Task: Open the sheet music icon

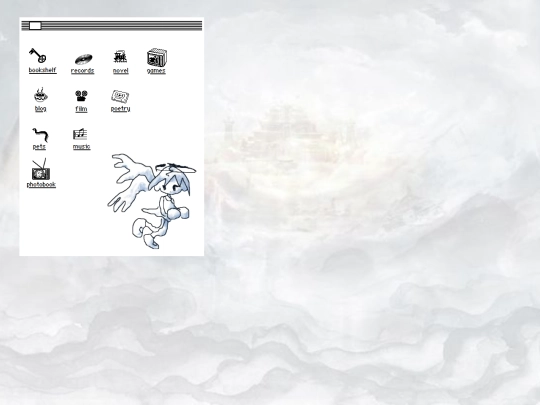Action: tap(80, 134)
